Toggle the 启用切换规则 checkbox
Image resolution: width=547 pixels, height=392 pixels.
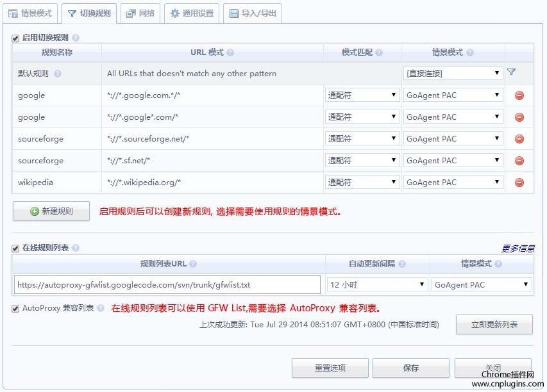click(16, 38)
